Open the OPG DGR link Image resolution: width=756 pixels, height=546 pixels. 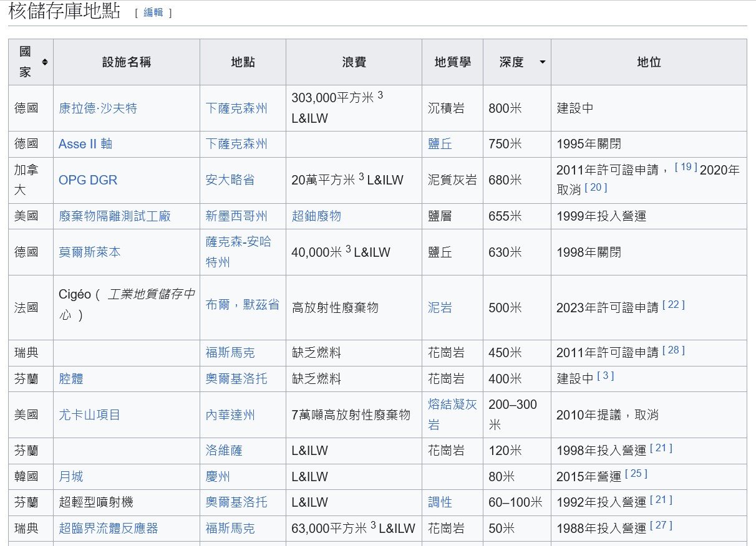pyautogui.click(x=88, y=180)
